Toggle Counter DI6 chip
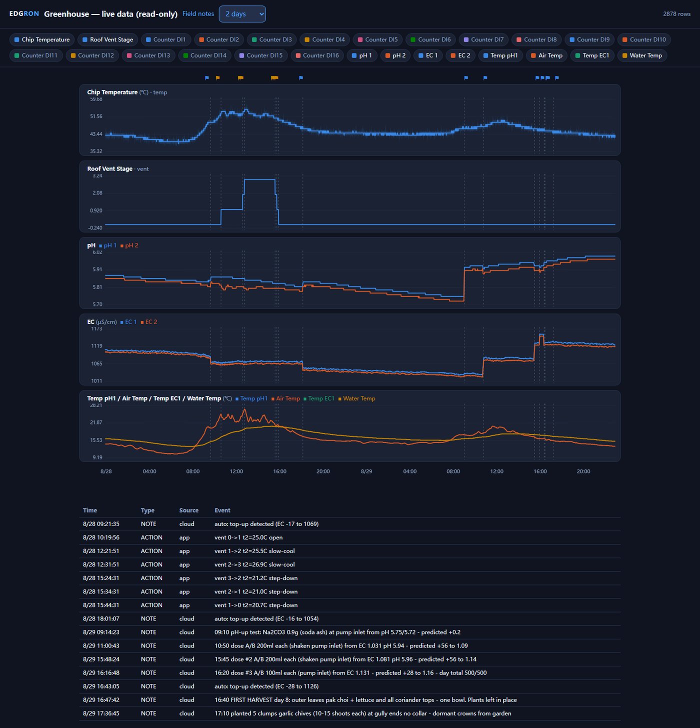The image size is (700, 728). 430,39
